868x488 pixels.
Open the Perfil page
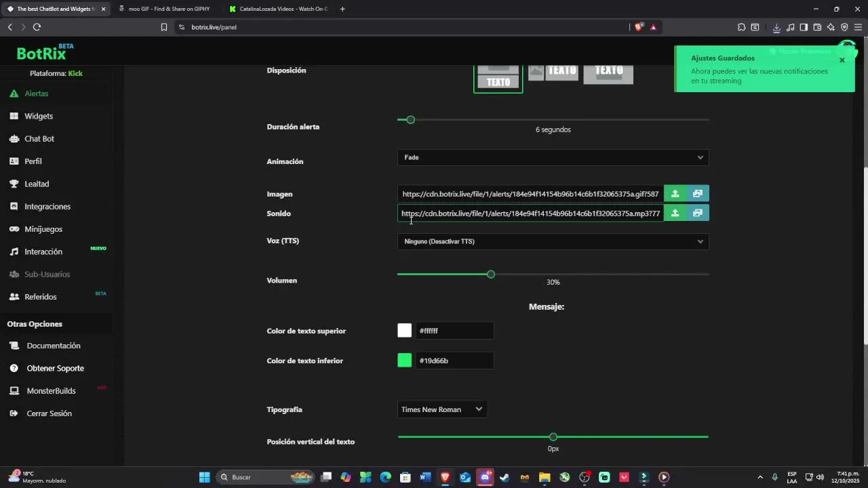click(x=33, y=161)
